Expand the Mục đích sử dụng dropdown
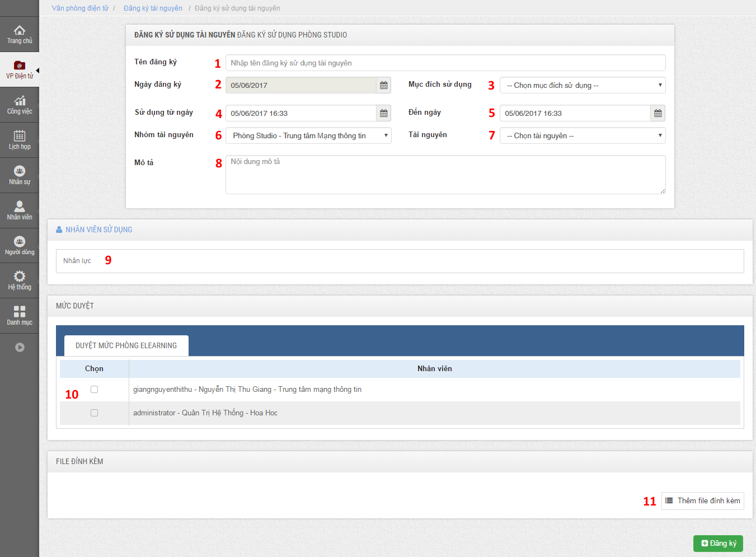This screenshot has width=756, height=557. click(x=582, y=85)
